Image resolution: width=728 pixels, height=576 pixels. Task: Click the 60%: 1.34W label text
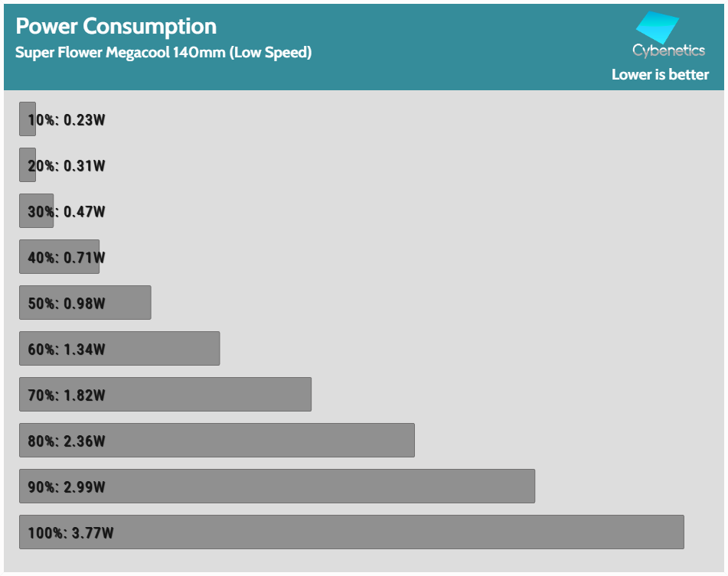click(67, 350)
